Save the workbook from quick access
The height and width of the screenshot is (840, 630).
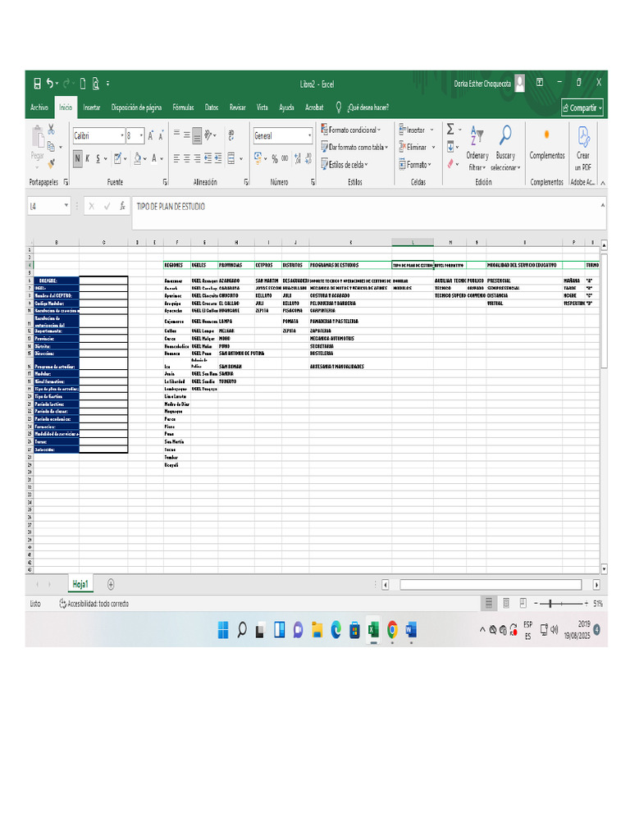[37, 84]
